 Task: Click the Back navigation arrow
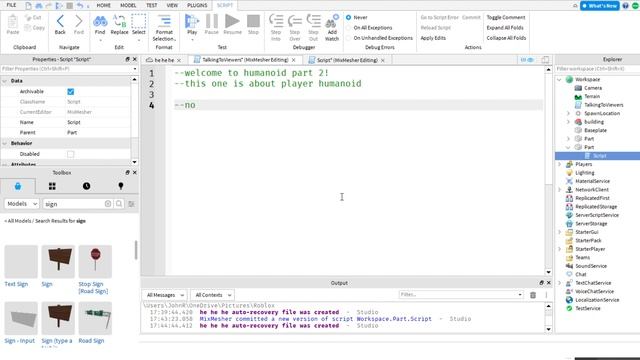pyautogui.click(x=60, y=21)
